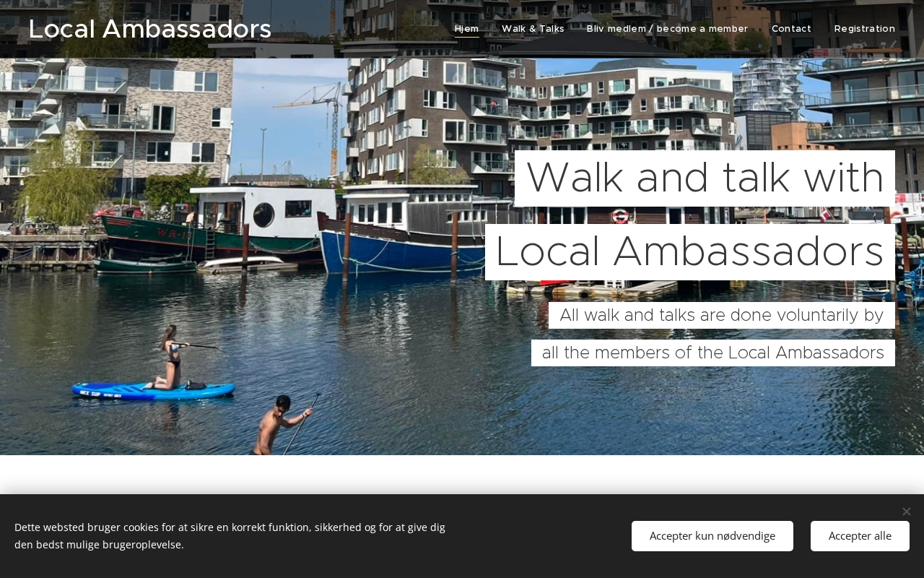Screen dimensions: 924x578
Task: Navigate to the Contact page
Action: [x=791, y=29]
